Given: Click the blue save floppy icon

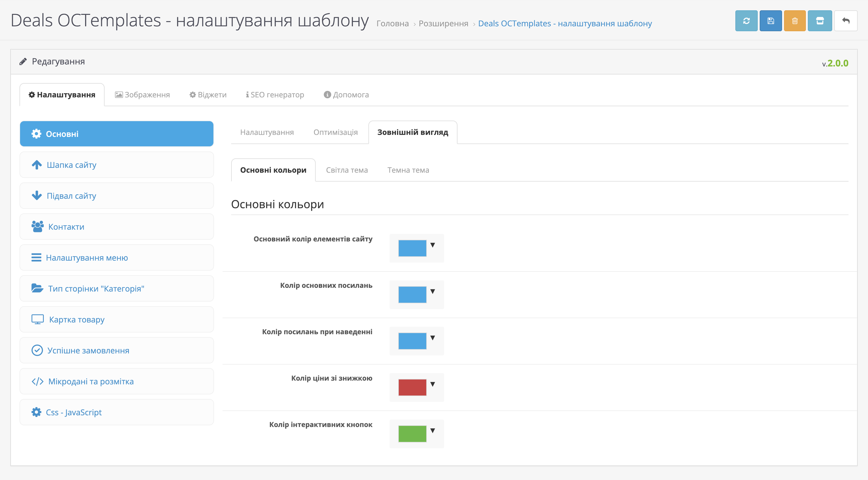Looking at the screenshot, I should pyautogui.click(x=770, y=21).
